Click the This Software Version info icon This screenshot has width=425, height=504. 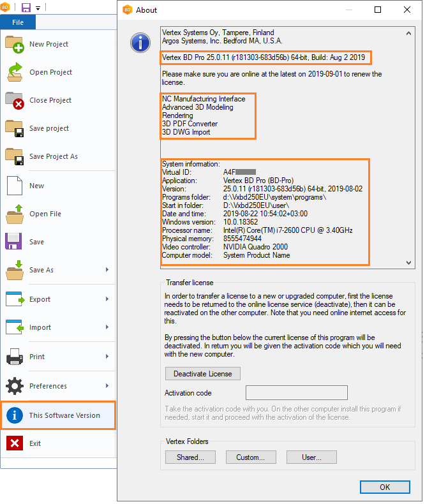15,415
